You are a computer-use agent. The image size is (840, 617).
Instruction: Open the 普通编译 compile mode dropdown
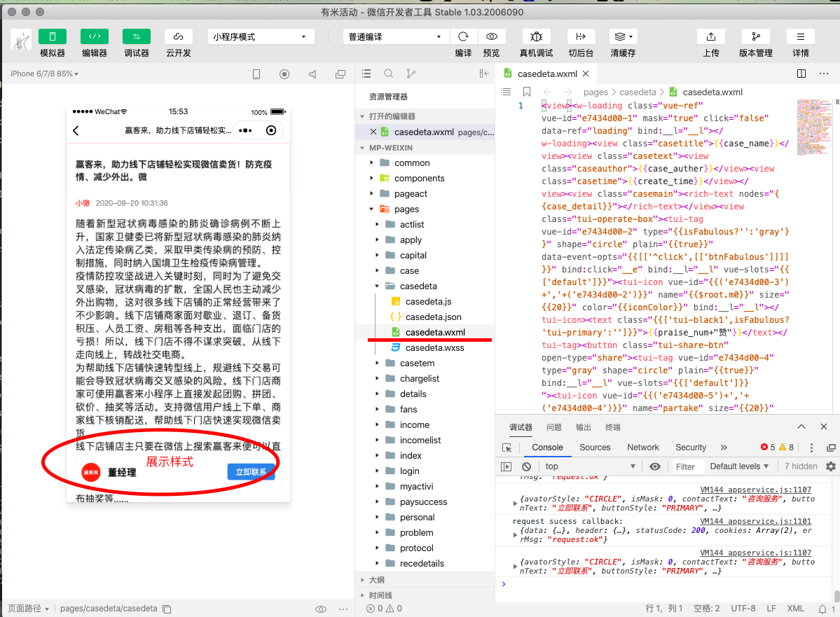[x=395, y=36]
